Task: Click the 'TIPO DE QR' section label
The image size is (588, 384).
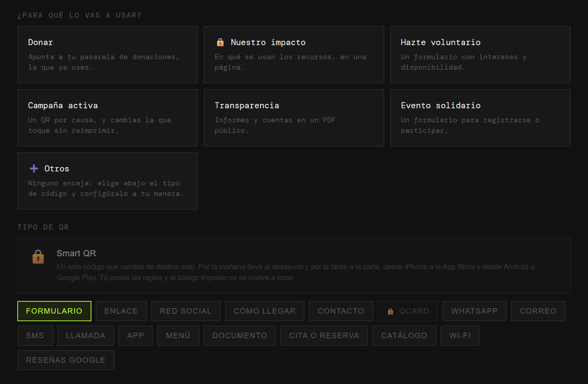Action: 43,227
